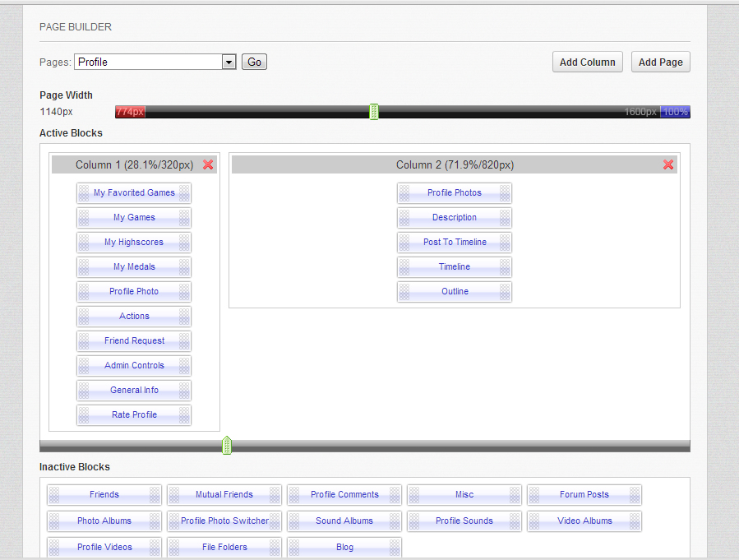Click the Rate Profile block
The height and width of the screenshot is (560, 739).
[134, 414]
